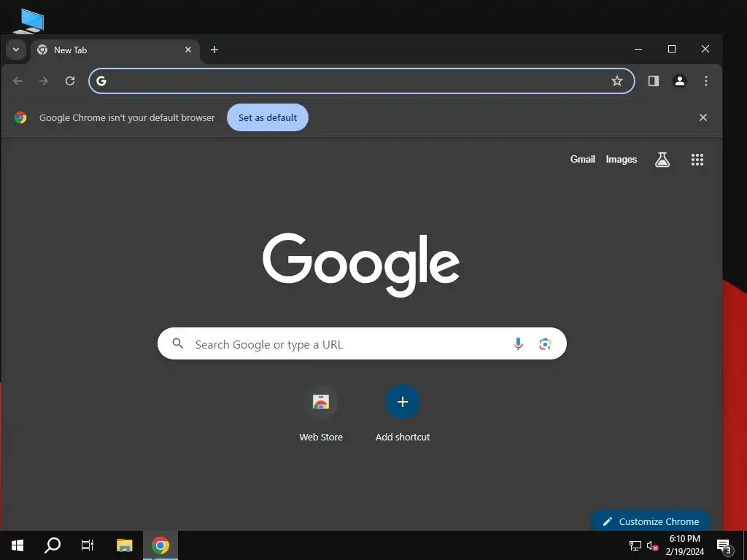
Task: Open a new tab with plus button
Action: [x=214, y=50]
